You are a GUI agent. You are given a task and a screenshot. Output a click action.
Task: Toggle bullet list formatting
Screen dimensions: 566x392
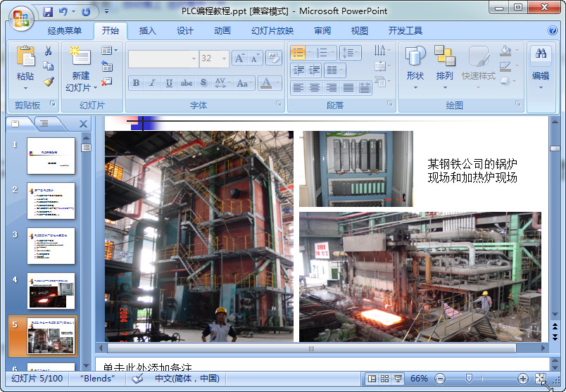tap(298, 53)
